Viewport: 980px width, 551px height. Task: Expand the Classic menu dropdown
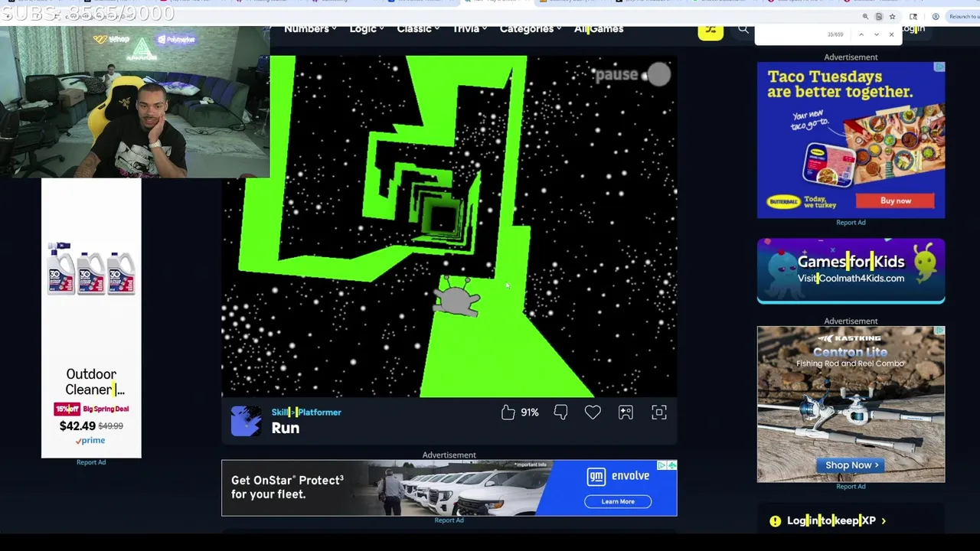[x=418, y=29]
